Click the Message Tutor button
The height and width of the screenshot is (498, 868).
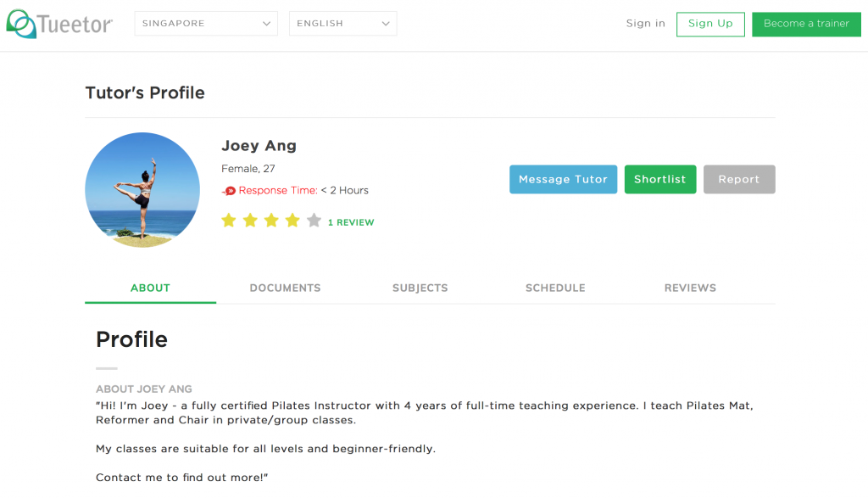point(563,180)
